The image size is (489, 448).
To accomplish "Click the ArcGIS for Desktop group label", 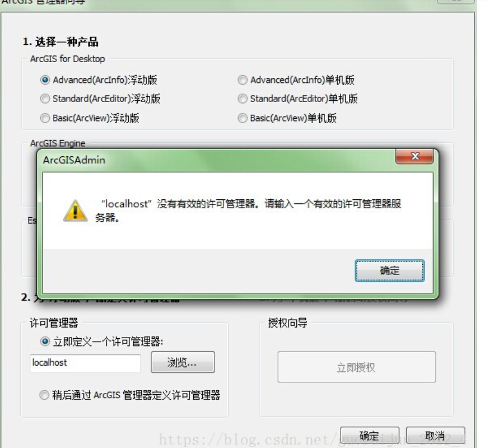I will click(x=67, y=59).
